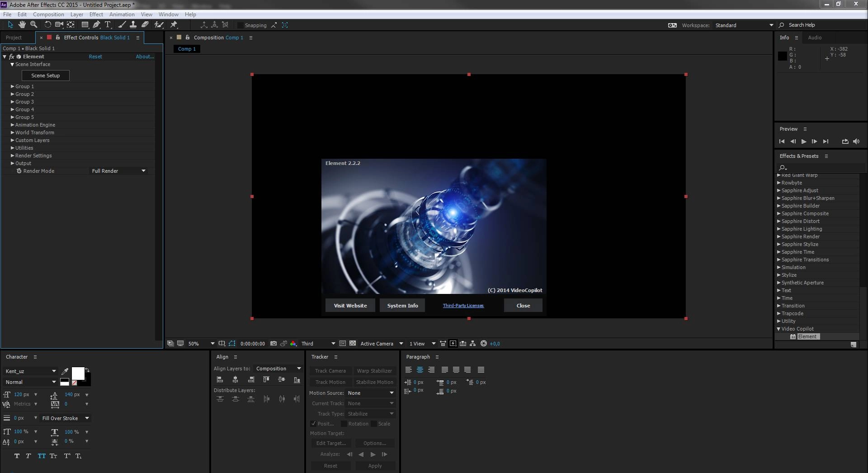868x473 pixels.
Task: Click the center align text icon
Action: click(420, 370)
